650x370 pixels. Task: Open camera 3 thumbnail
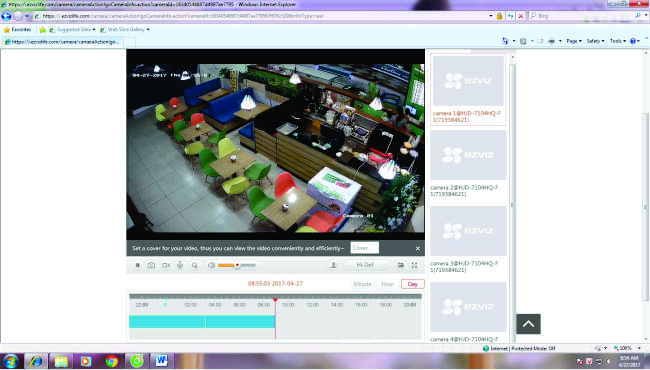tap(468, 231)
